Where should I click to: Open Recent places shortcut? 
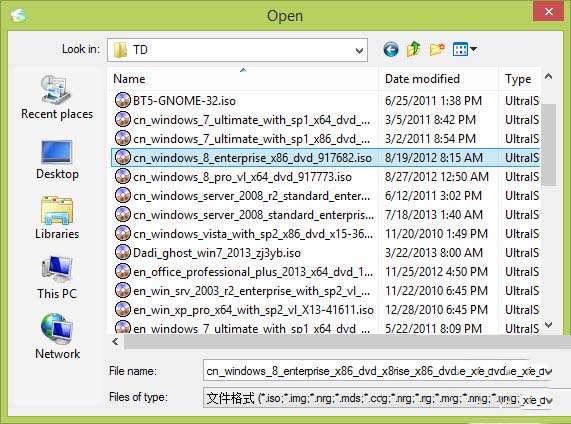(x=57, y=97)
